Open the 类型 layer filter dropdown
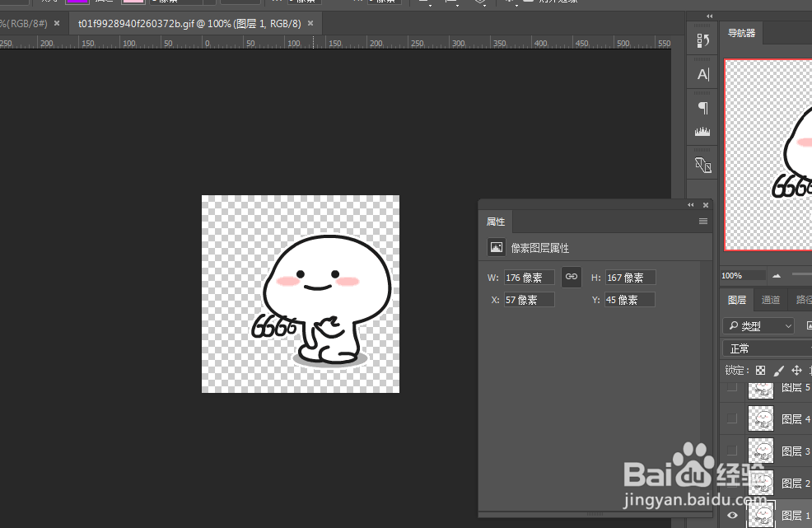The width and height of the screenshot is (812, 528). pyautogui.click(x=758, y=325)
